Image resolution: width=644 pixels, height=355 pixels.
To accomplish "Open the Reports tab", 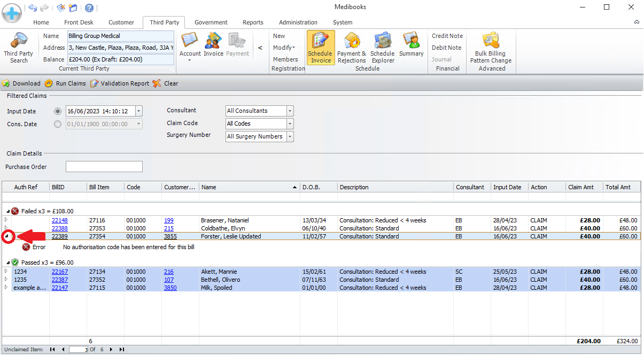I will [253, 22].
